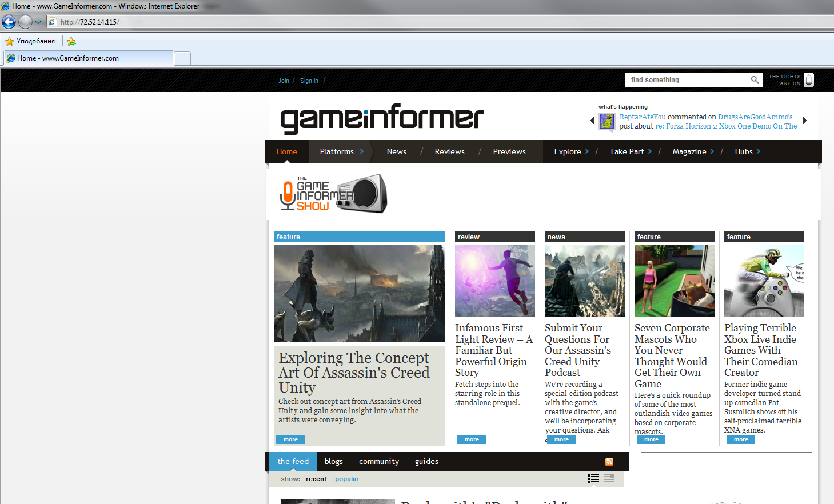
Task: Open the Previews menu item
Action: (509, 151)
